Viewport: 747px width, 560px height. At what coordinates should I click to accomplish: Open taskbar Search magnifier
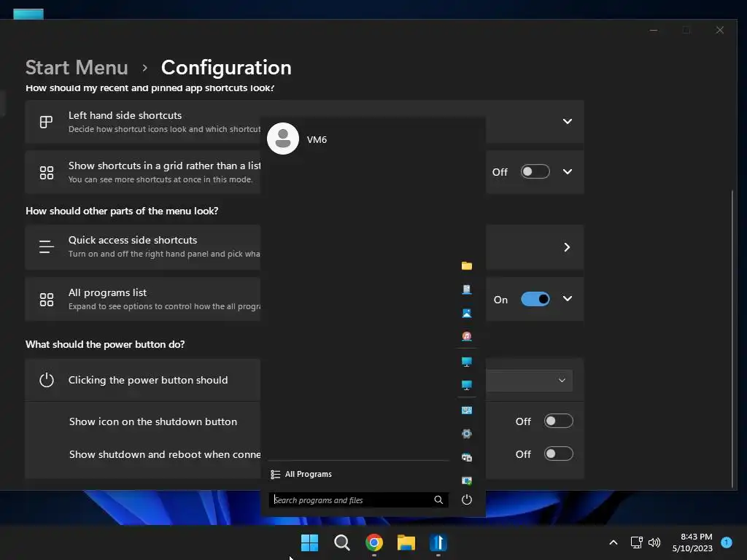coord(341,542)
